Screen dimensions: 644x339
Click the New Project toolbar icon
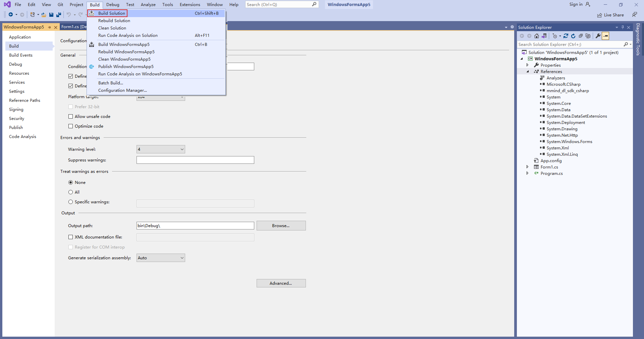pyautogui.click(x=32, y=15)
